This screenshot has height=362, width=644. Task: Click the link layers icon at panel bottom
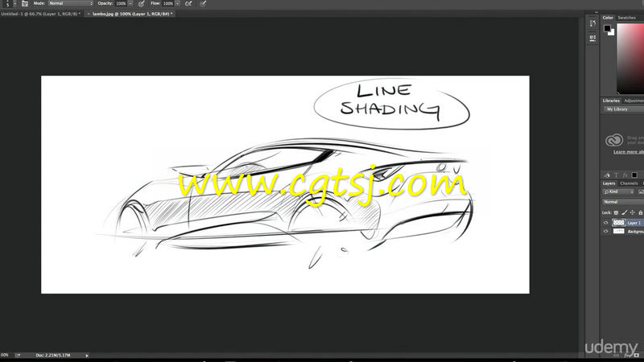coord(617,356)
